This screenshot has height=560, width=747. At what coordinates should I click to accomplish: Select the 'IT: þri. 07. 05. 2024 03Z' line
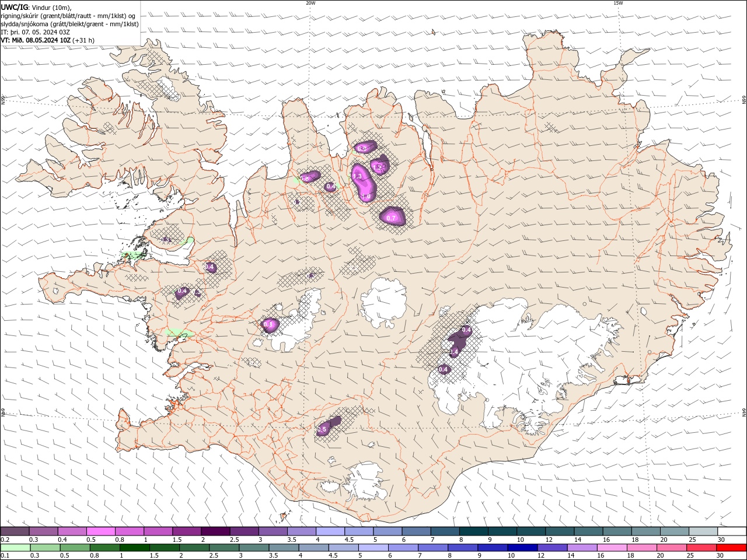36,32
